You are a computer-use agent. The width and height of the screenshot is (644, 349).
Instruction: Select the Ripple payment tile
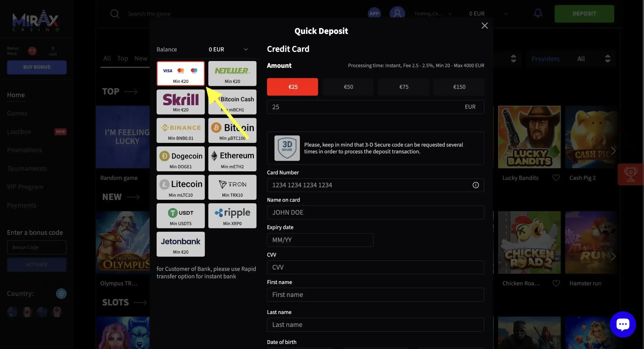click(232, 216)
